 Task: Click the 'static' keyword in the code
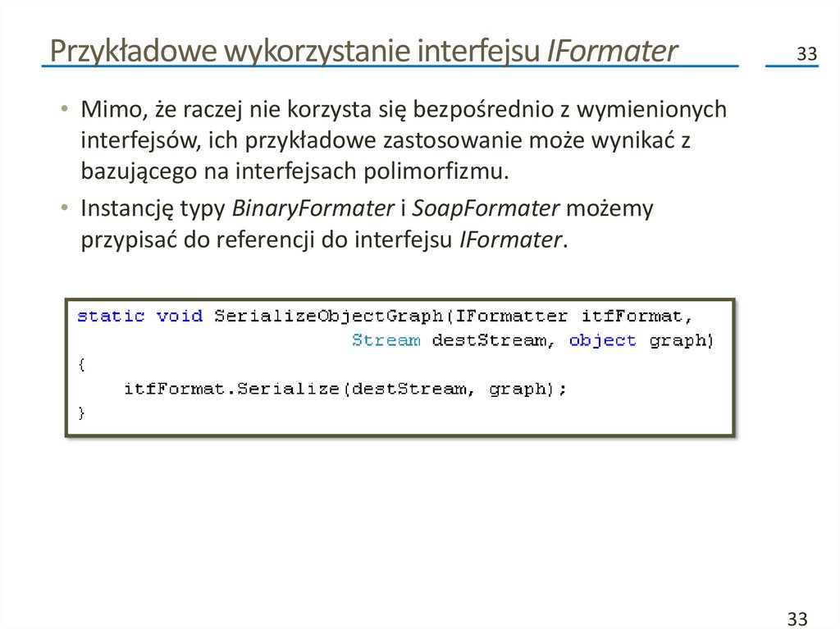tap(111, 316)
